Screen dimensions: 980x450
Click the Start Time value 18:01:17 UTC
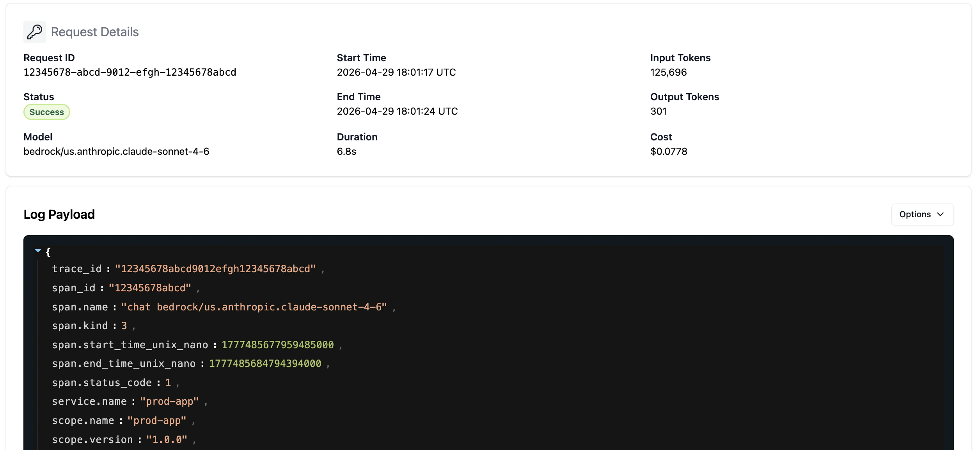point(396,73)
